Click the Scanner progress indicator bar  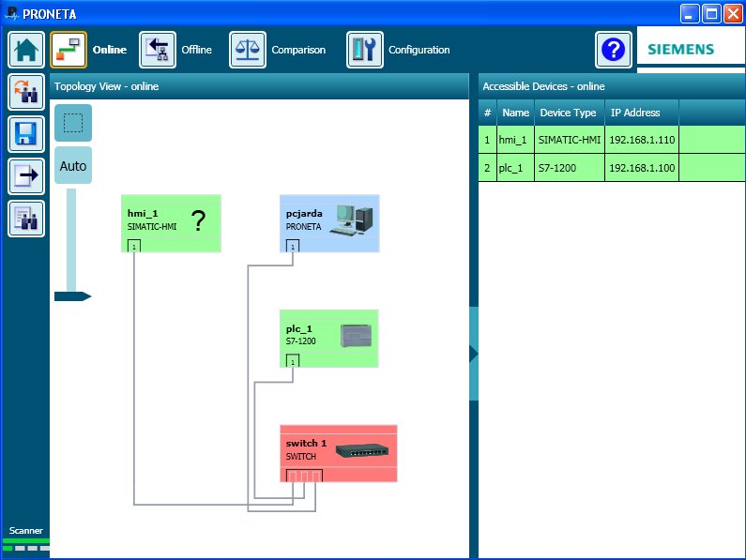coord(25,545)
